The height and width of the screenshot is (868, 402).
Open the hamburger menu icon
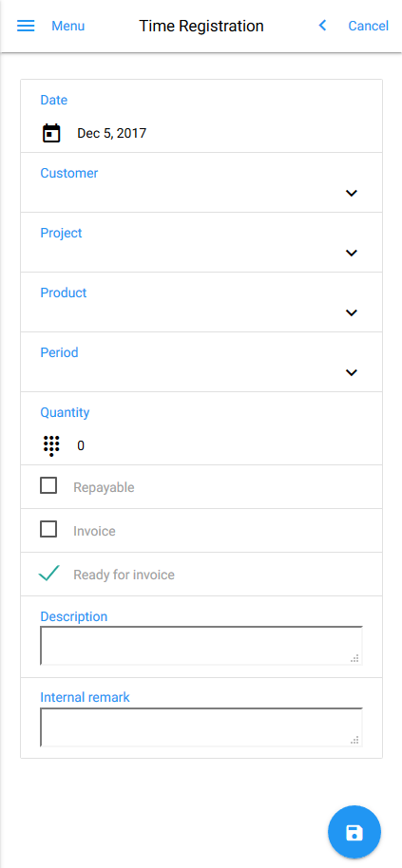point(26,26)
